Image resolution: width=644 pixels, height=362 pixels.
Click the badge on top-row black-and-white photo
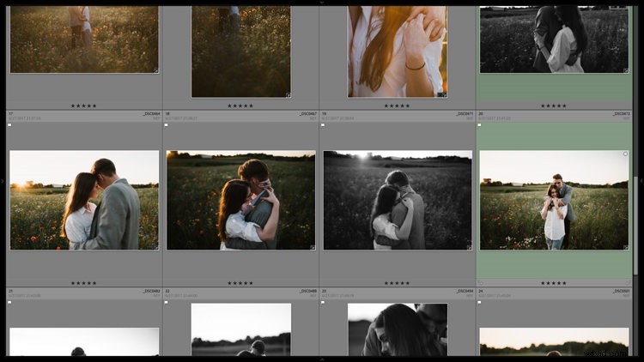click(626, 70)
